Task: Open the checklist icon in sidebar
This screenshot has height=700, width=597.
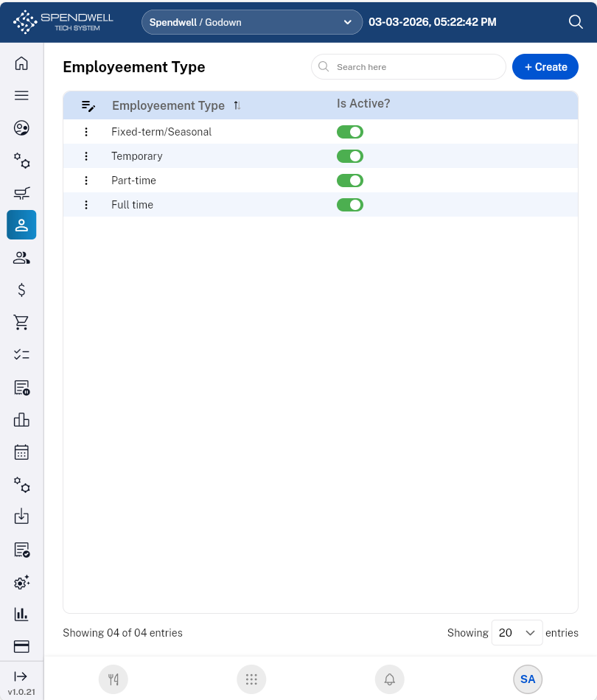Action: click(21, 355)
